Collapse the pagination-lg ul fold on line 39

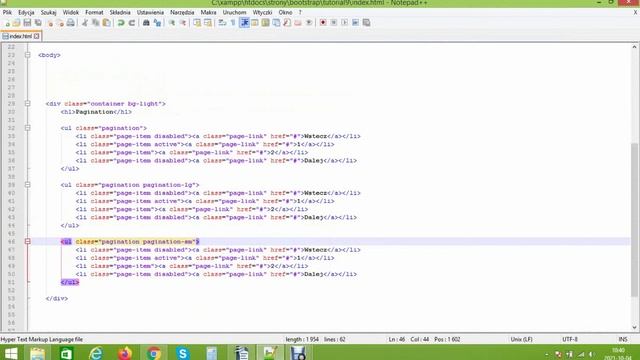27,184
